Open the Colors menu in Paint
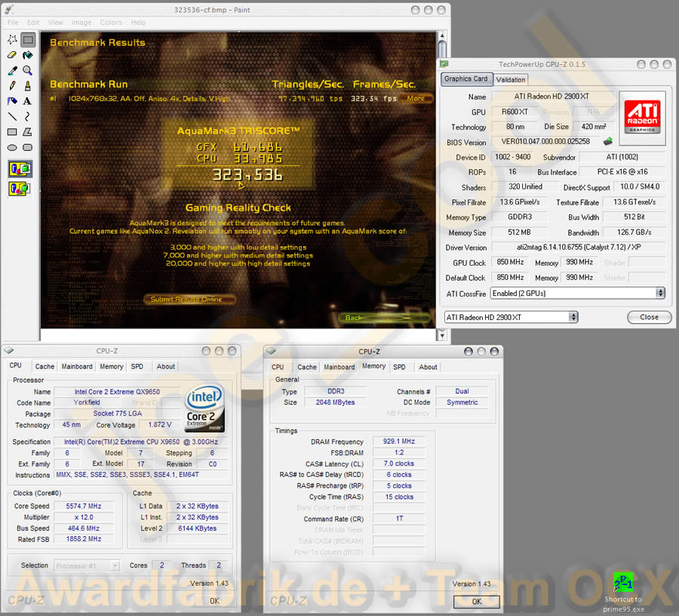679x616 pixels. pyautogui.click(x=111, y=23)
